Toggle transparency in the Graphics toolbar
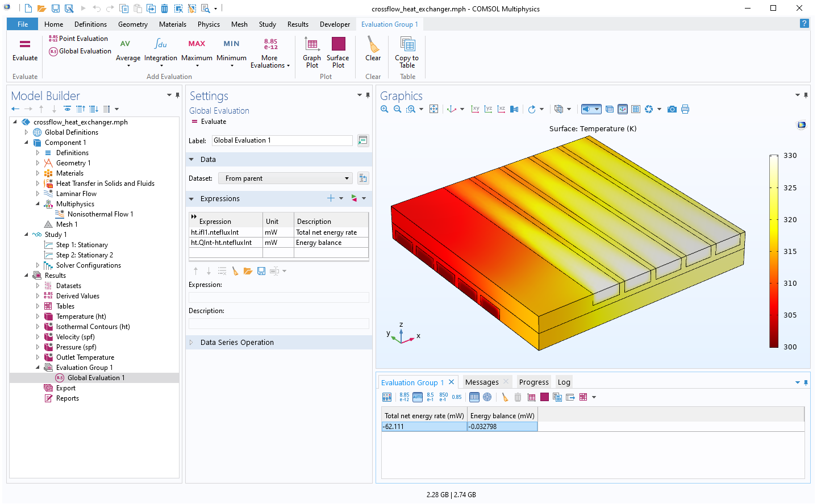 click(x=610, y=109)
